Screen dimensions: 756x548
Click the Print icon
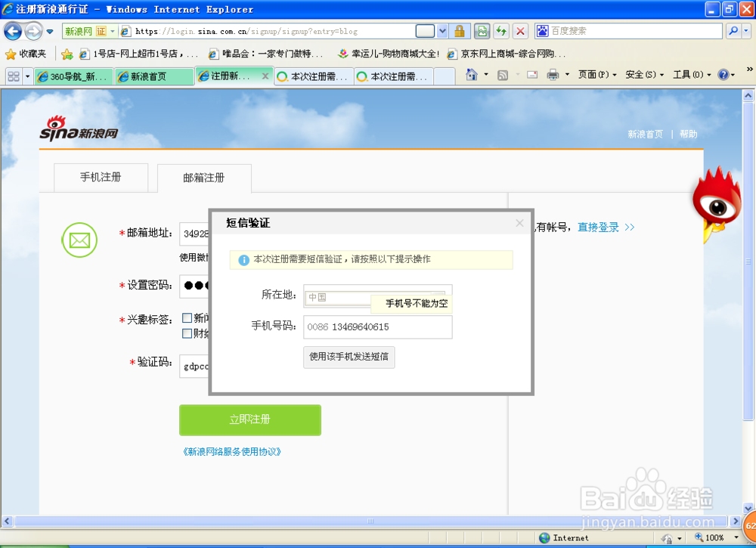[x=553, y=74]
